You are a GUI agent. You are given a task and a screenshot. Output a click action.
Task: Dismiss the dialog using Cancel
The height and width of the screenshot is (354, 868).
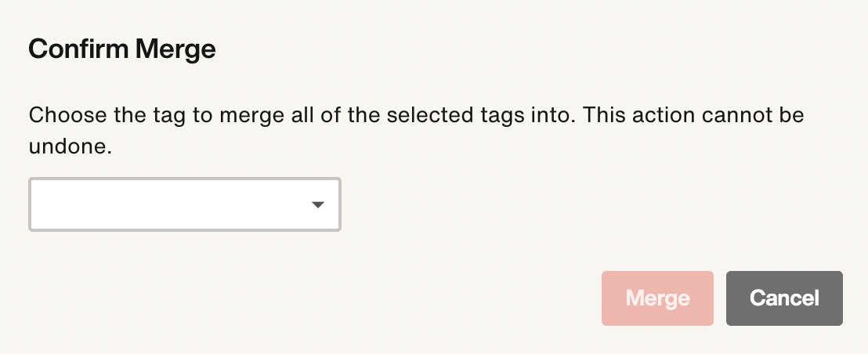(x=784, y=298)
